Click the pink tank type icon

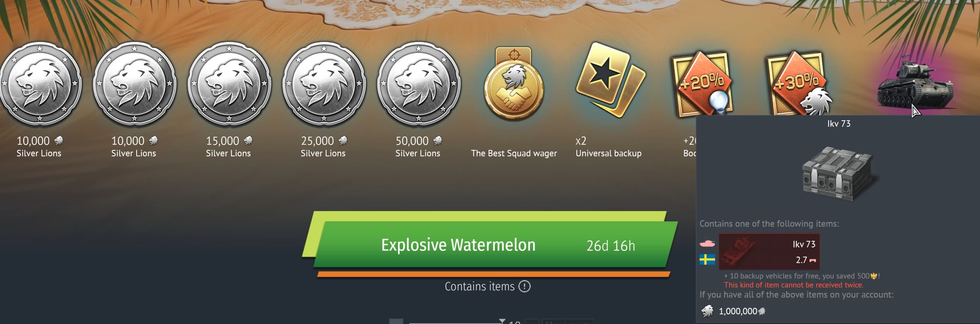(707, 244)
